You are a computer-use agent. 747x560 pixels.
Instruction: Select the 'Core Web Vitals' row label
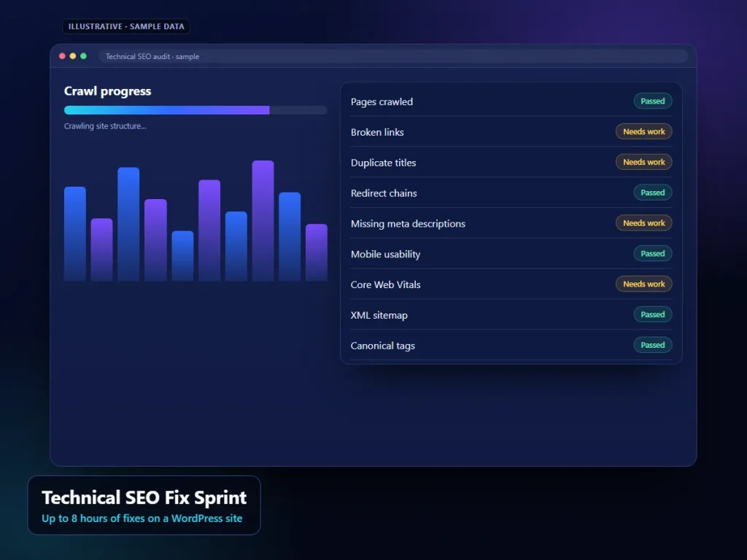[x=386, y=285]
